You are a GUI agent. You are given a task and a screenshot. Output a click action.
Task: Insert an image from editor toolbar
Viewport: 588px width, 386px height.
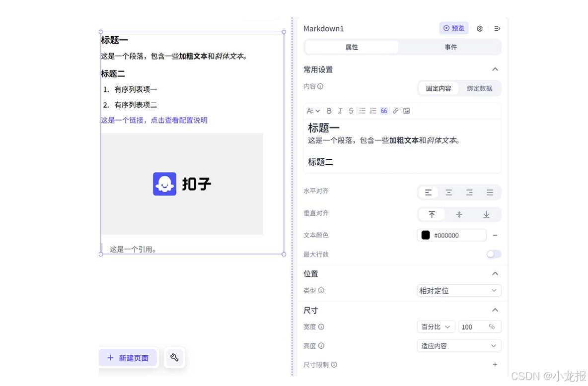pyautogui.click(x=407, y=111)
